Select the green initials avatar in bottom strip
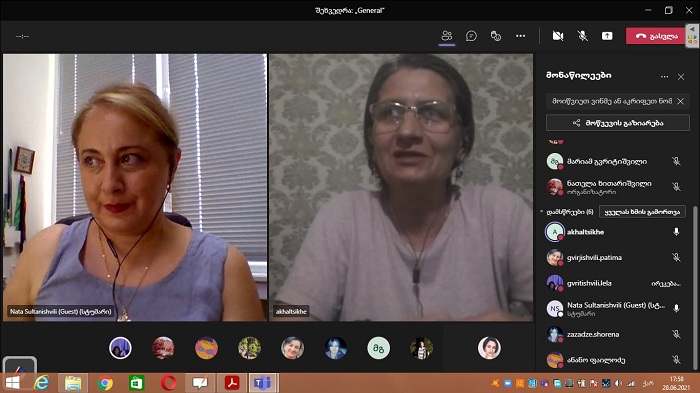 pyautogui.click(x=378, y=348)
